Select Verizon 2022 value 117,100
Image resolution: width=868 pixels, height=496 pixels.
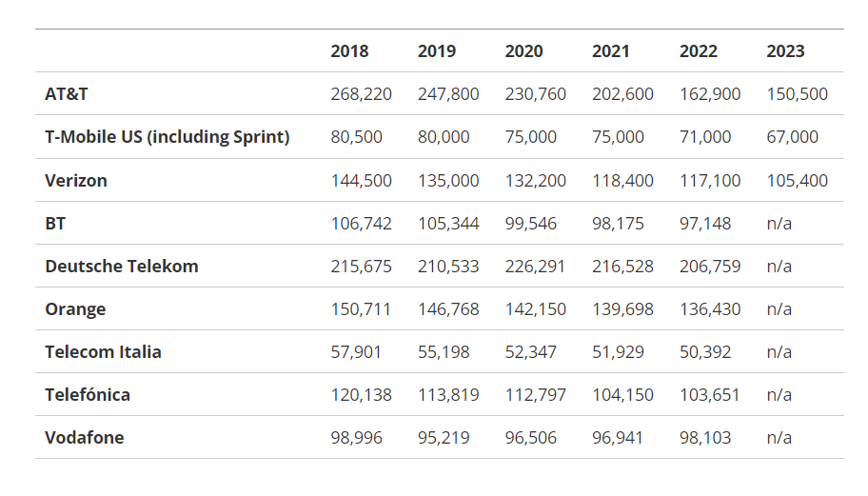[710, 181]
